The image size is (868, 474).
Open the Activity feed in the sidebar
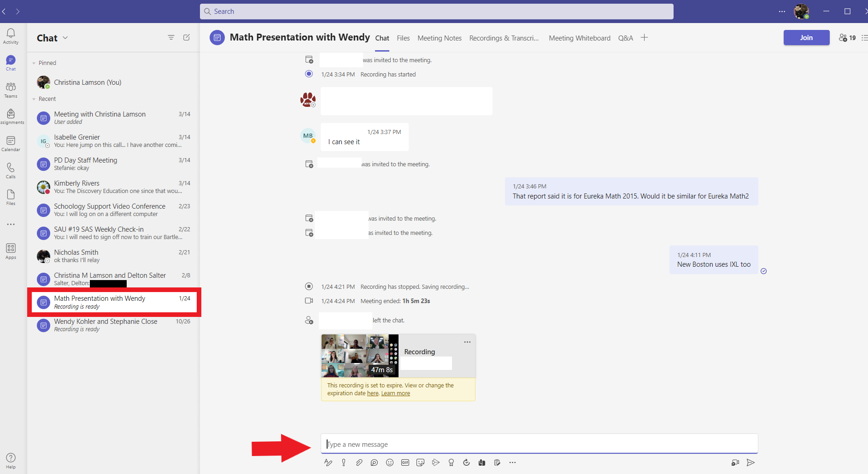point(11,36)
